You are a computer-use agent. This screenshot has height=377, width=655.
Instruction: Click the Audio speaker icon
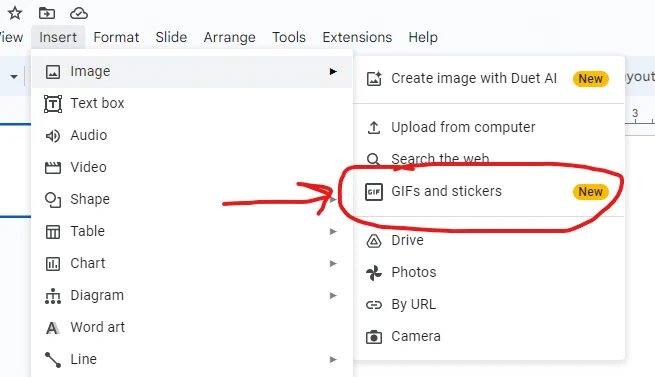pos(53,136)
